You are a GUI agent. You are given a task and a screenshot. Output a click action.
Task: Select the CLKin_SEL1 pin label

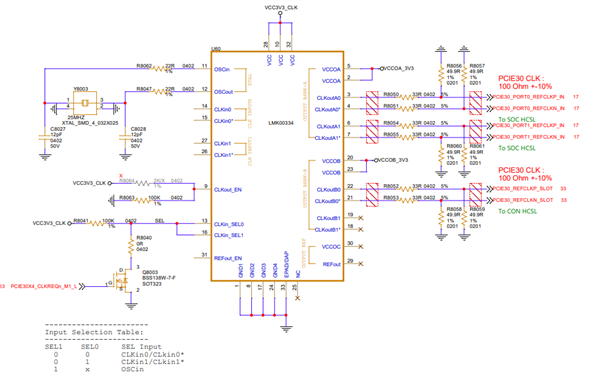(x=229, y=235)
